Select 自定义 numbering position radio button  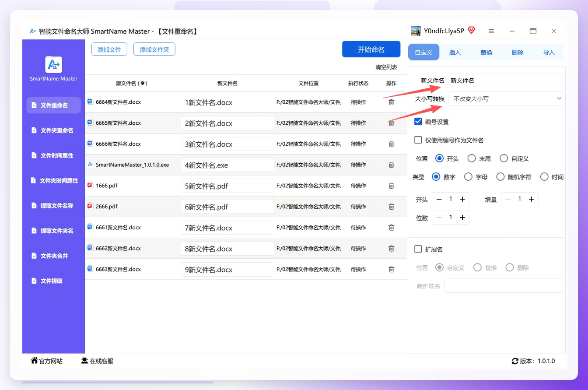click(504, 158)
